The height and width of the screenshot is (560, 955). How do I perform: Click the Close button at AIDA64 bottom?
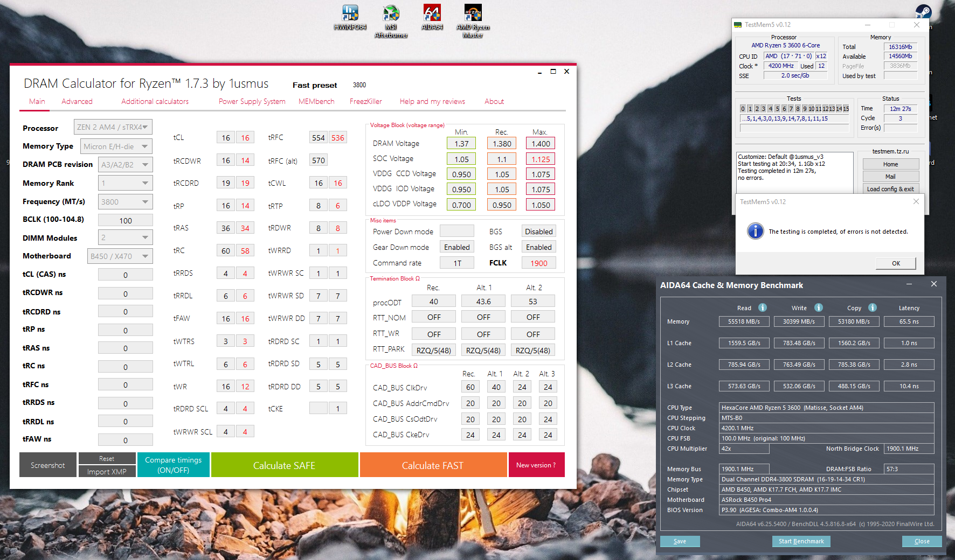pos(922,541)
